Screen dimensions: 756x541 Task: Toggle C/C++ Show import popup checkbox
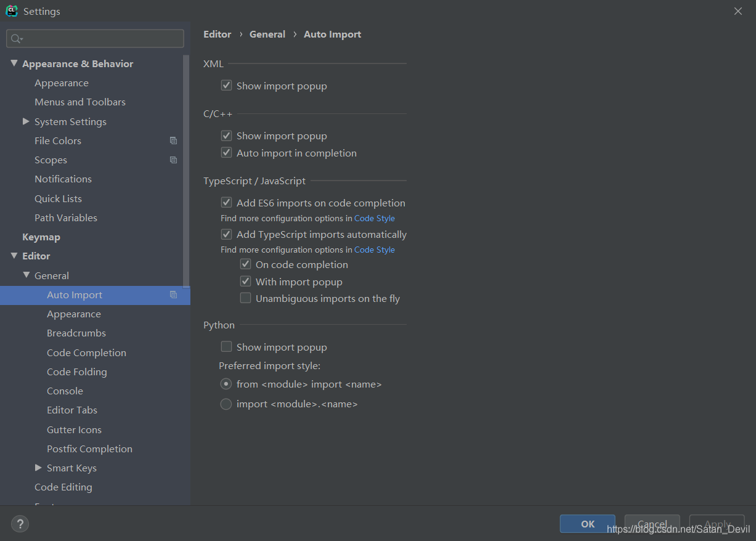click(227, 136)
